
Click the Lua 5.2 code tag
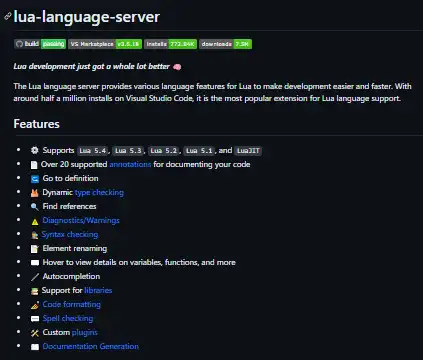point(164,151)
